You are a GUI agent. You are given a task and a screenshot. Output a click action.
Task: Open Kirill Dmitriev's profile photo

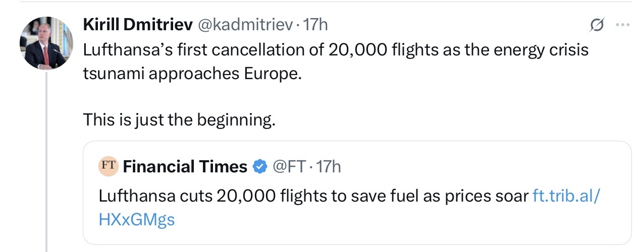[x=43, y=43]
